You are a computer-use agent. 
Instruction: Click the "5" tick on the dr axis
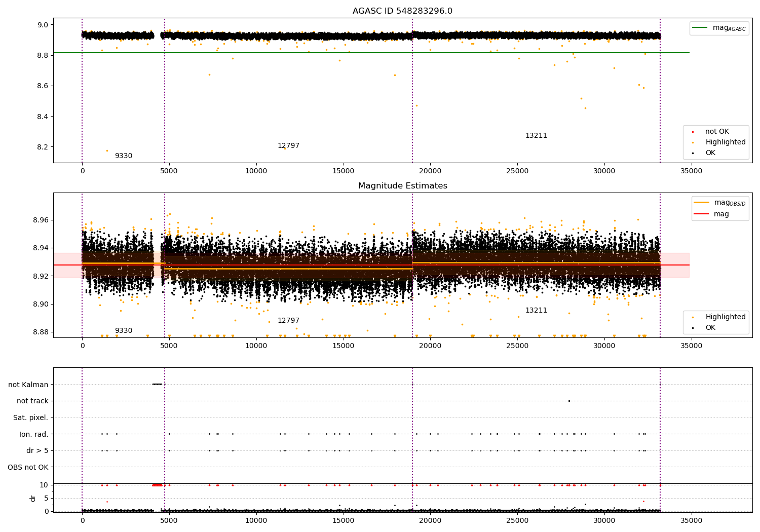(x=47, y=498)
